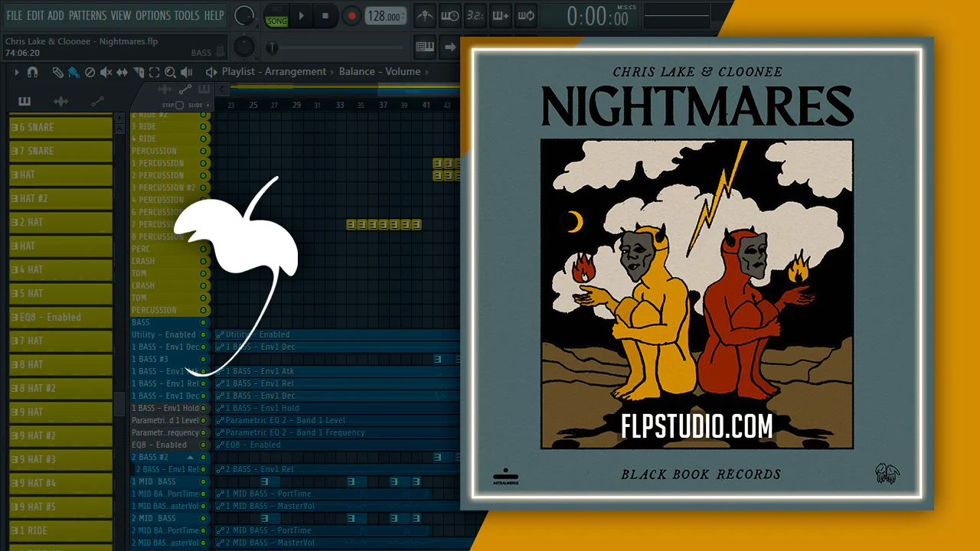980x551 pixels.
Task: Open the TOOLS menu
Action: coord(187,15)
